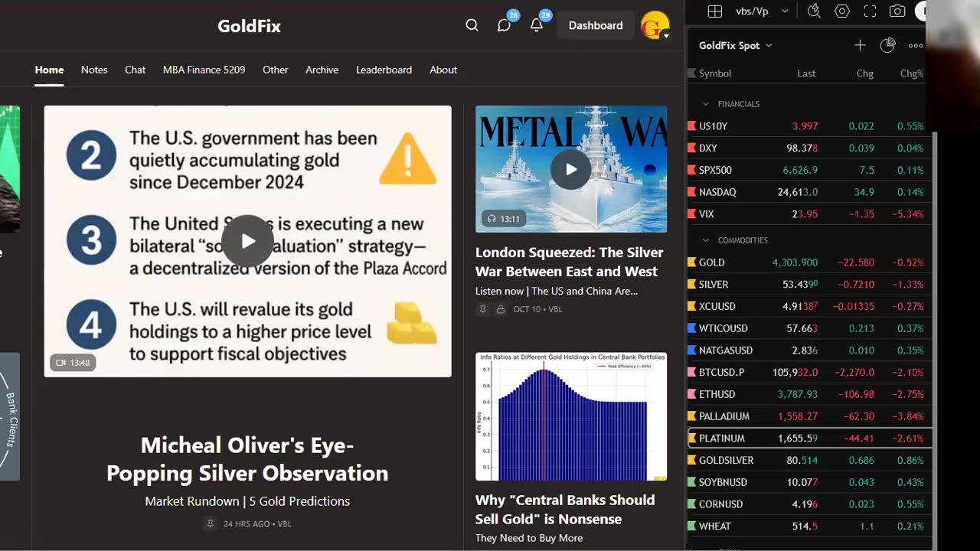Select the WTICOUSD watchlist row
Screen dimensions: 980x551
click(x=809, y=328)
